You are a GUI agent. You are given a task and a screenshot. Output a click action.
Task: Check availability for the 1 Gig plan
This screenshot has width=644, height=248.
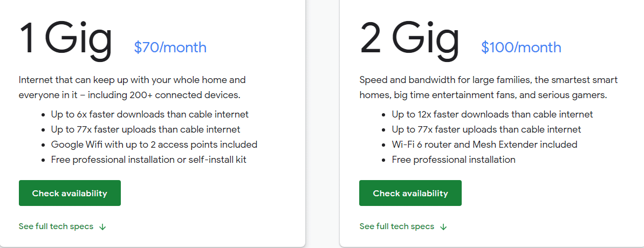click(x=70, y=193)
